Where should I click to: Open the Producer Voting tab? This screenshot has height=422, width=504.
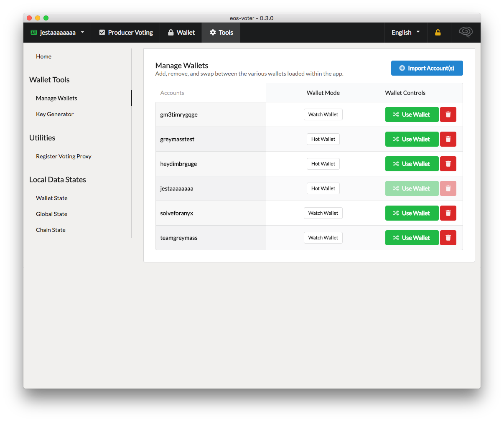126,33
